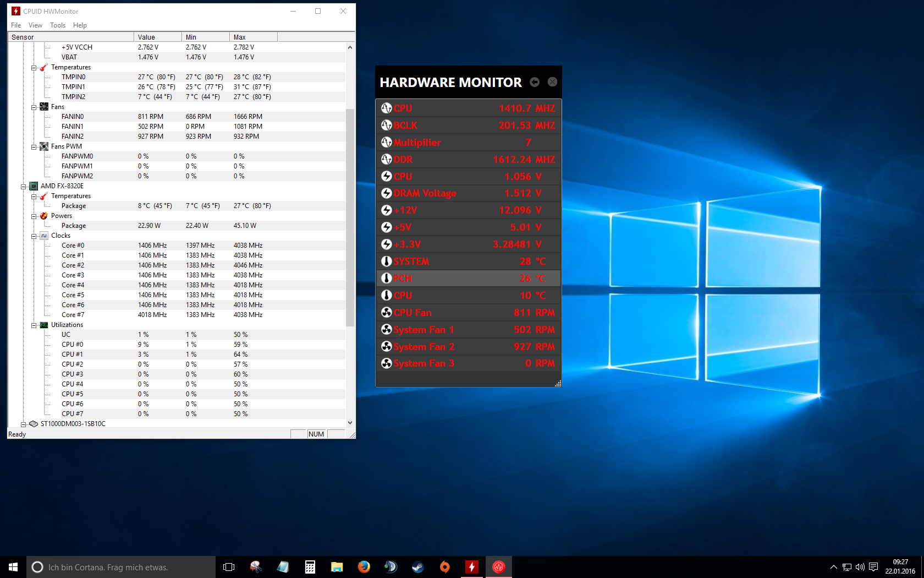Collapse Temperatures node under AMD FX-8320E
Image resolution: width=924 pixels, height=578 pixels.
click(x=34, y=197)
